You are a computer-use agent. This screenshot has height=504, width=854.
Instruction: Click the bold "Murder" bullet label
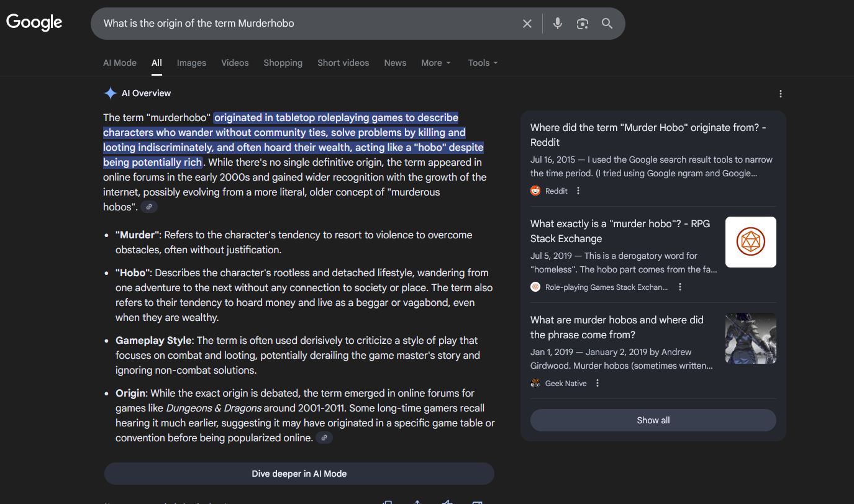coord(137,235)
